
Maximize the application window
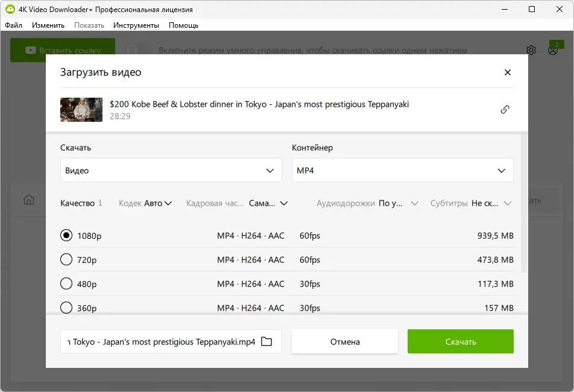click(x=532, y=9)
